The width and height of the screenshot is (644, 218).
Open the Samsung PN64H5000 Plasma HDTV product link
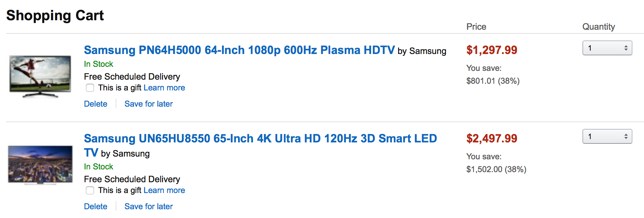pos(239,50)
